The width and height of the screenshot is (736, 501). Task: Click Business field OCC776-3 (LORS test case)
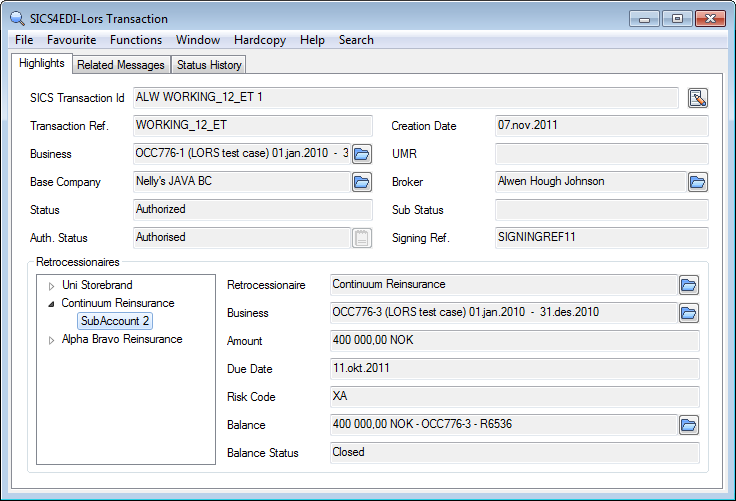point(504,313)
